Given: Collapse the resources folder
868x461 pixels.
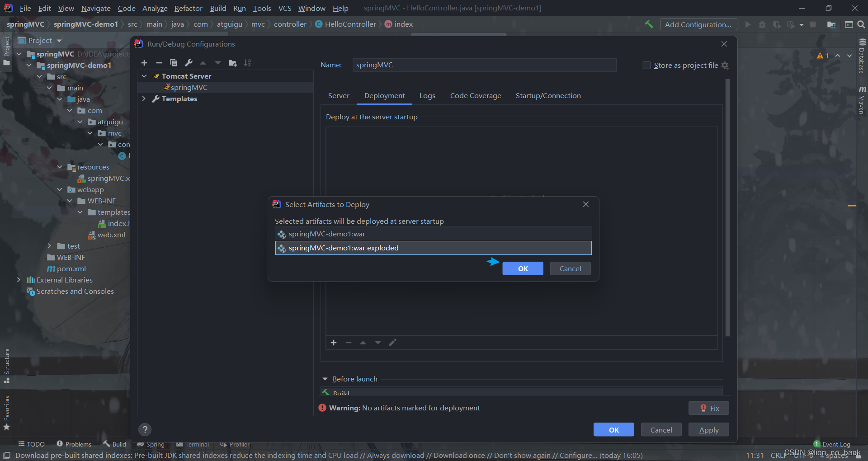Looking at the screenshot, I should click(60, 167).
